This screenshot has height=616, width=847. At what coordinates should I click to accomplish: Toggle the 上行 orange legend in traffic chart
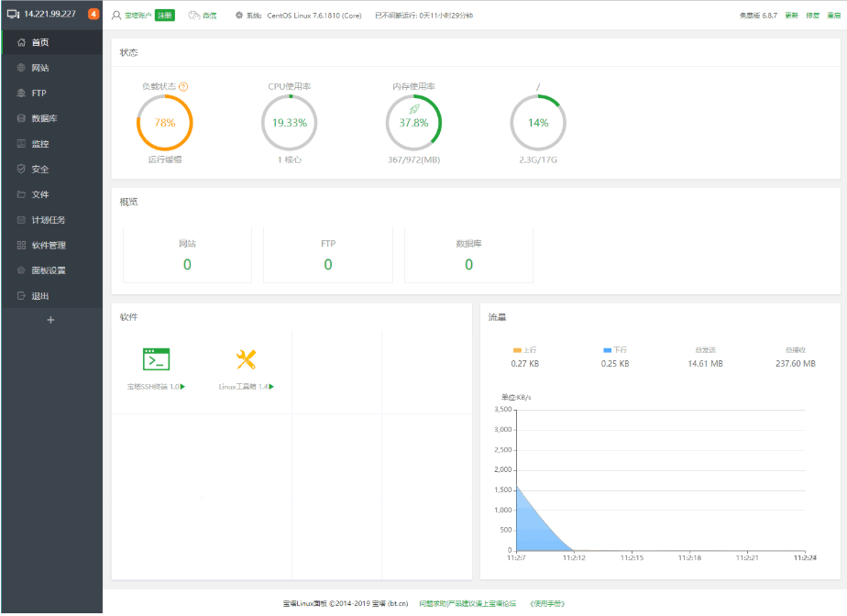524,350
